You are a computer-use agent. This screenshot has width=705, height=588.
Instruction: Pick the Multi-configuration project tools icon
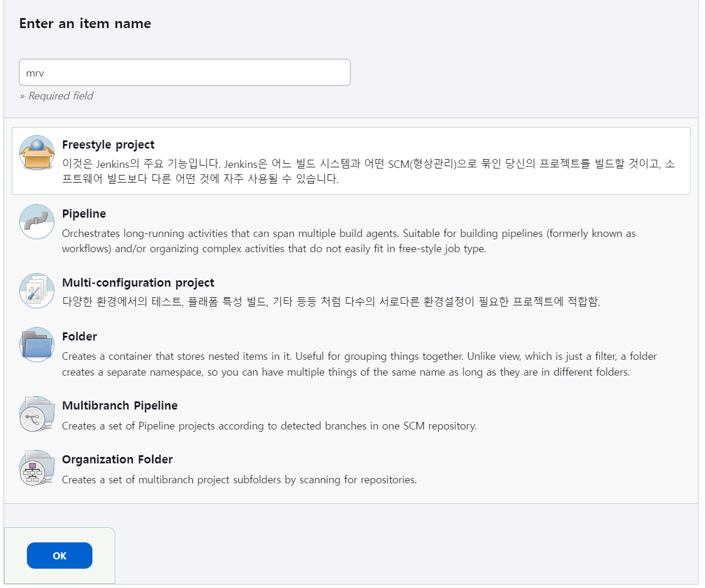37,291
